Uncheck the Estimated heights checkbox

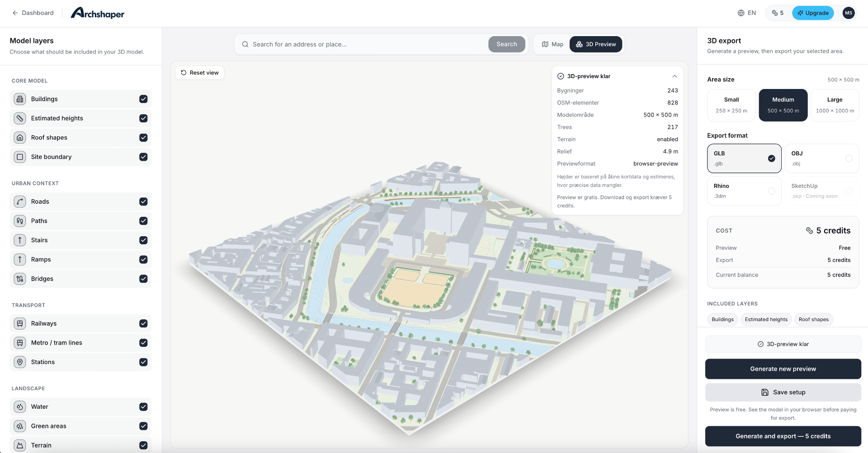[143, 118]
